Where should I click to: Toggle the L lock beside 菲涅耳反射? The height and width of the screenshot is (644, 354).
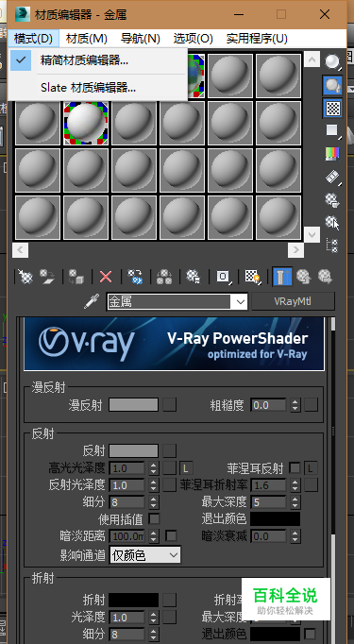[311, 467]
